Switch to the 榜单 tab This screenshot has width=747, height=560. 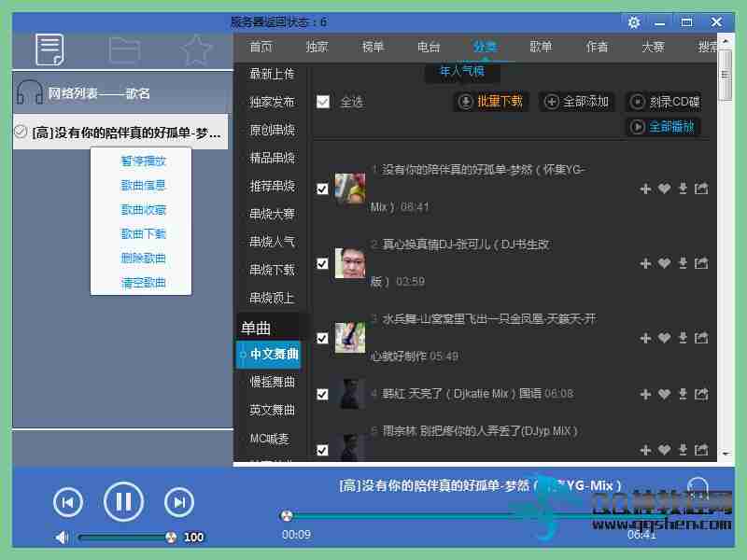tap(373, 47)
